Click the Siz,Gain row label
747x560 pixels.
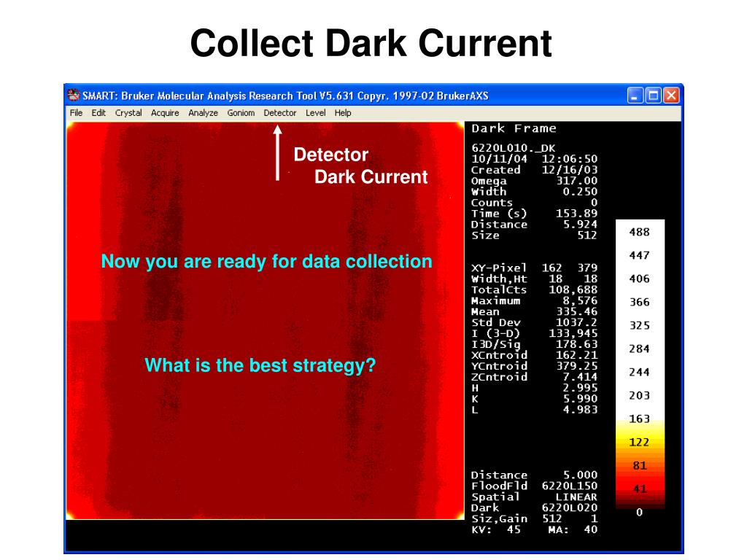coord(499,518)
